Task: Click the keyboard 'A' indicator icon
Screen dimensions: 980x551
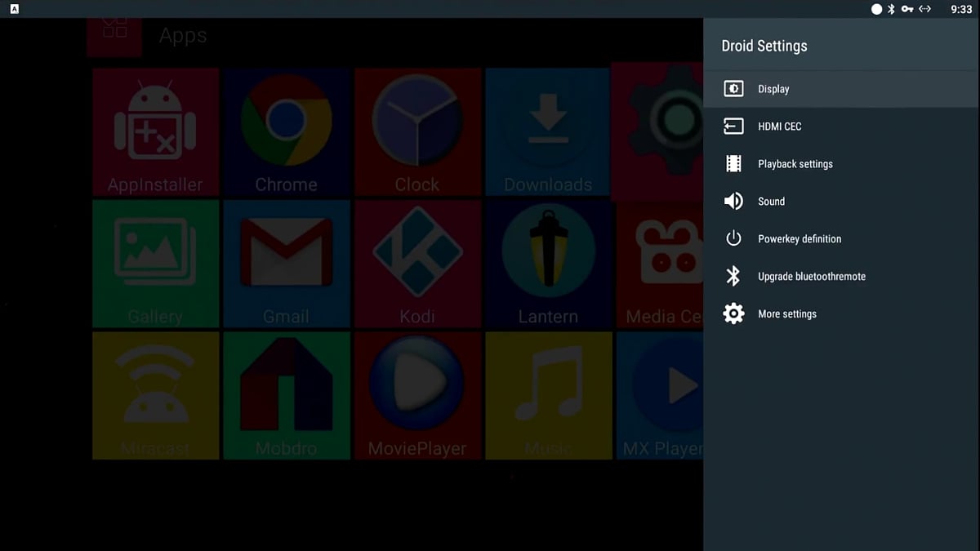Action: [x=16, y=9]
